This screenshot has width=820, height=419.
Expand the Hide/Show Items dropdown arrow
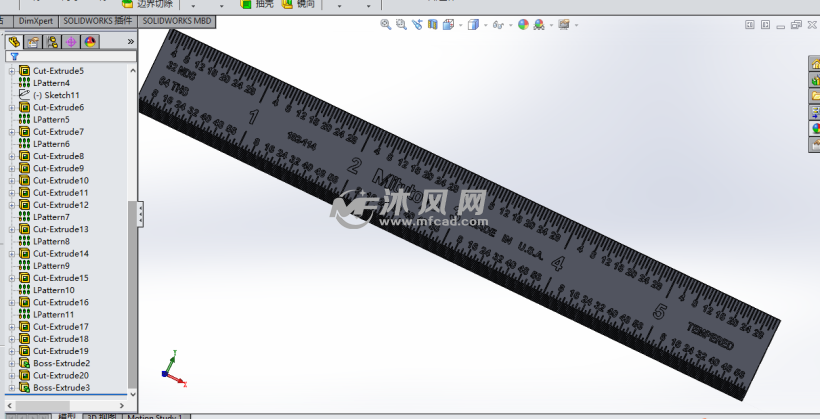point(510,25)
